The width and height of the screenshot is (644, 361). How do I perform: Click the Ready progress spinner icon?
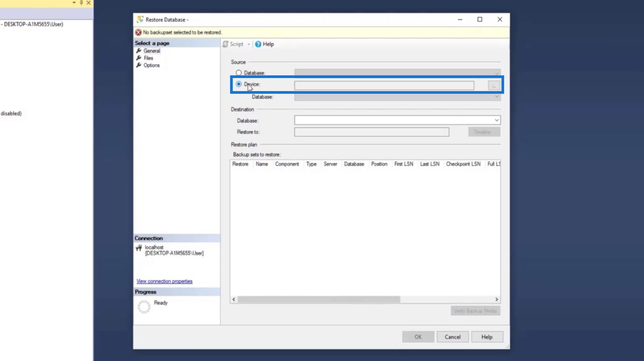click(144, 307)
